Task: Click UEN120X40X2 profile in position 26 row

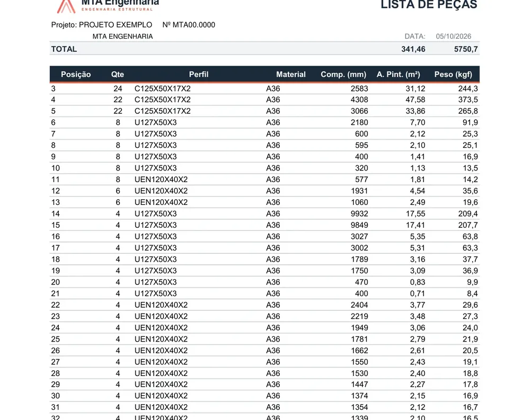Action: [x=161, y=351]
